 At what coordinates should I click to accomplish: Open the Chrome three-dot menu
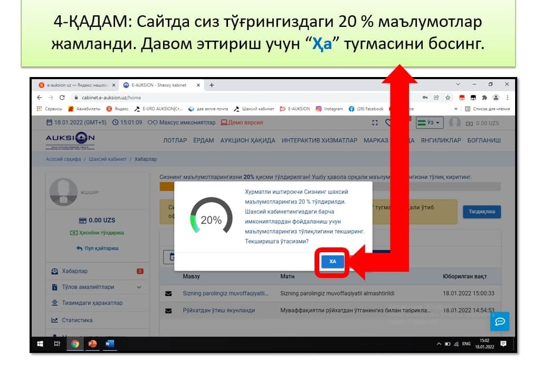coord(508,98)
